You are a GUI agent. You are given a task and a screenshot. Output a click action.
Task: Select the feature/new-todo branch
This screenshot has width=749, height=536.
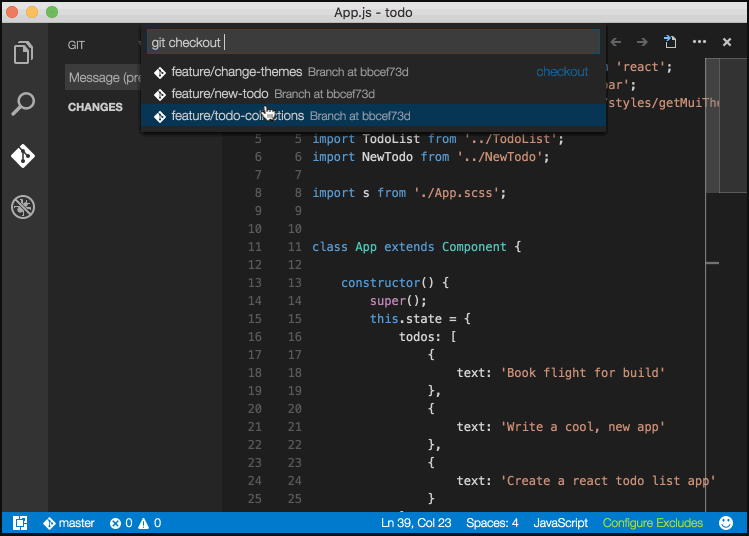pyautogui.click(x=373, y=94)
